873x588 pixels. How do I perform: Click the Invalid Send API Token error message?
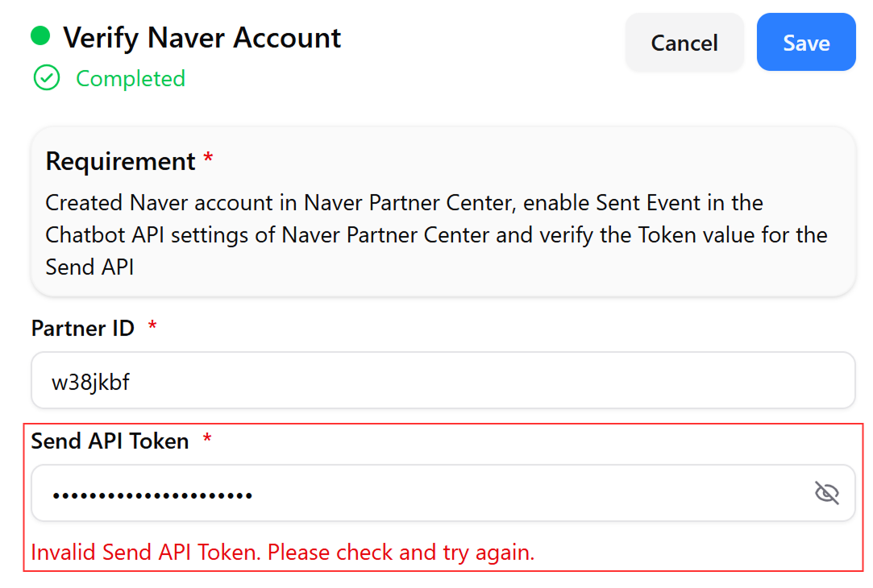coord(283,553)
